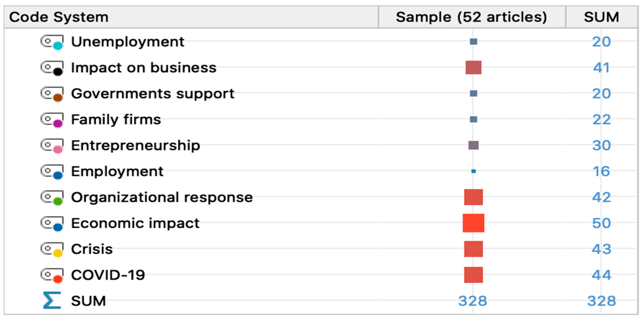Screen dimensions: 644x320
Task: Click the Organizational response code icon
Action: click(x=52, y=198)
